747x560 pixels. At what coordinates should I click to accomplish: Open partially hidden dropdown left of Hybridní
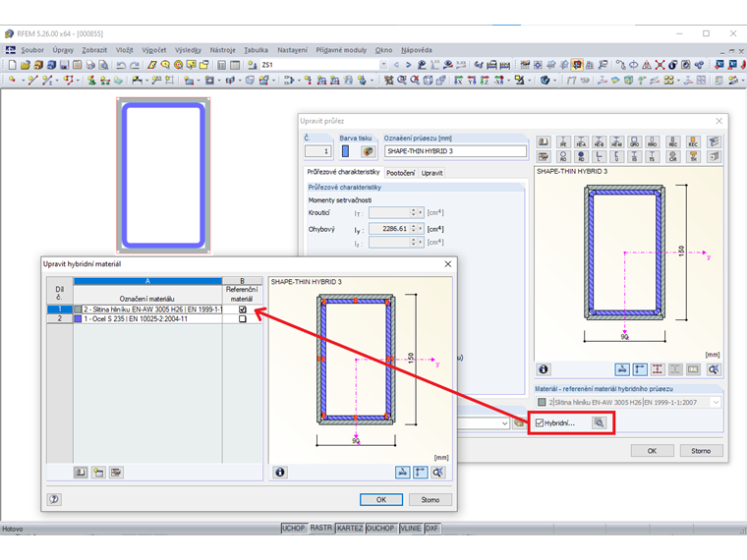[504, 423]
